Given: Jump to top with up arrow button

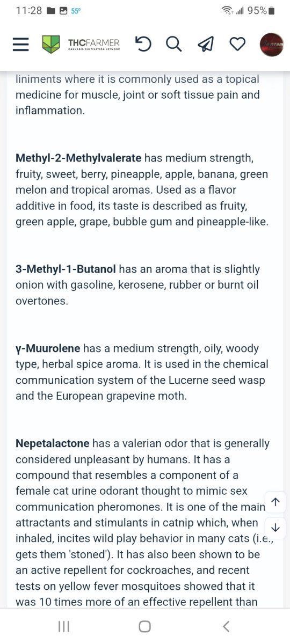Looking at the screenshot, I should (x=275, y=502).
